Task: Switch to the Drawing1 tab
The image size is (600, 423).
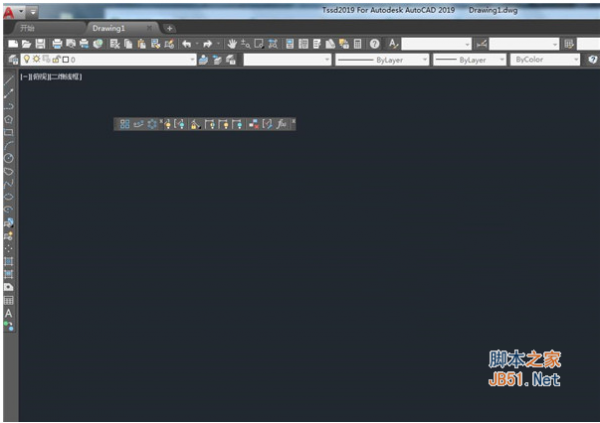Action: click(x=109, y=28)
